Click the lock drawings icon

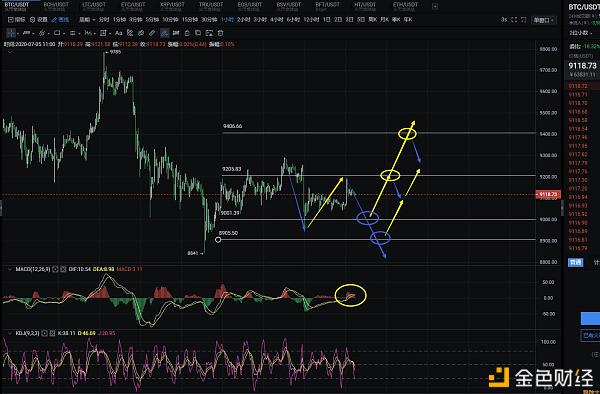(187, 33)
